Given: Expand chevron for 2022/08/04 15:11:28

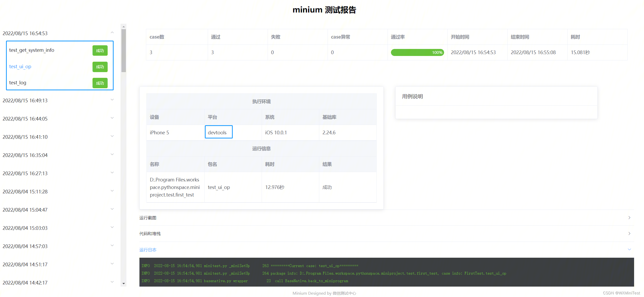Looking at the screenshot, I should pyautogui.click(x=112, y=191).
